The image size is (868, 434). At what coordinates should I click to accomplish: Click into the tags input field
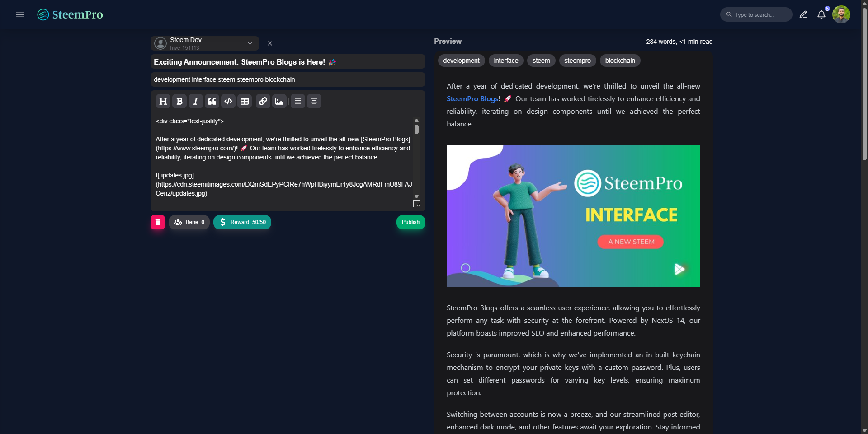point(288,79)
